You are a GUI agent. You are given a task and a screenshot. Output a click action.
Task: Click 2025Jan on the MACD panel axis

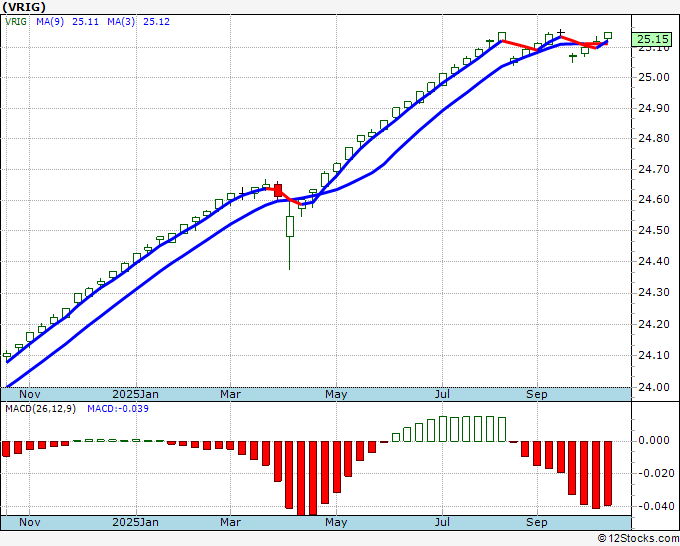pyautogui.click(x=135, y=522)
